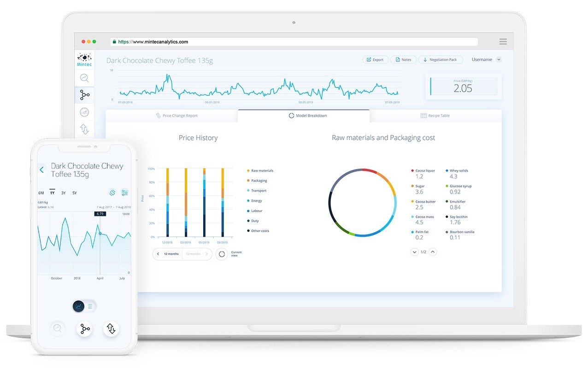Open the Username dropdown menu
Screen dimensions: 588x368
click(486, 59)
